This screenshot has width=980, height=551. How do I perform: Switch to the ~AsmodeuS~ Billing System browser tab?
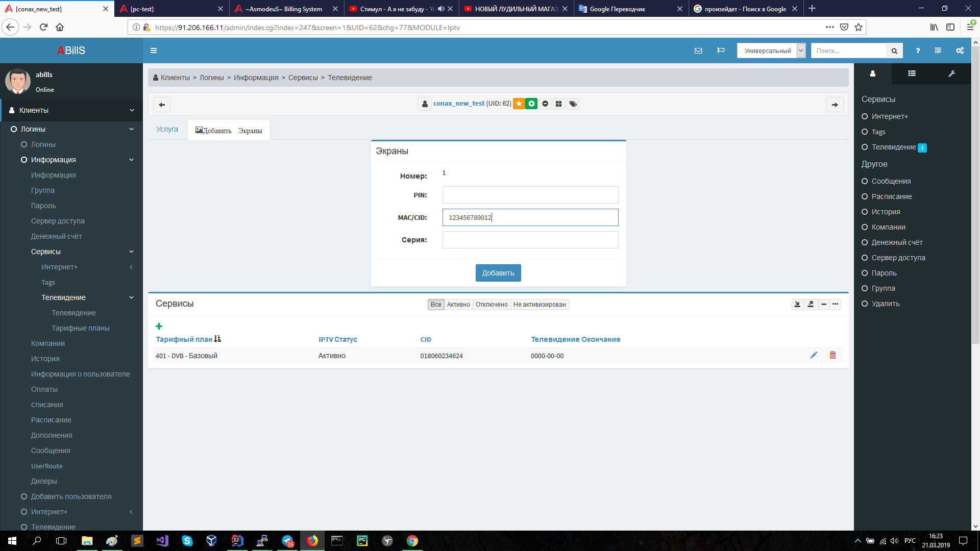point(284,9)
